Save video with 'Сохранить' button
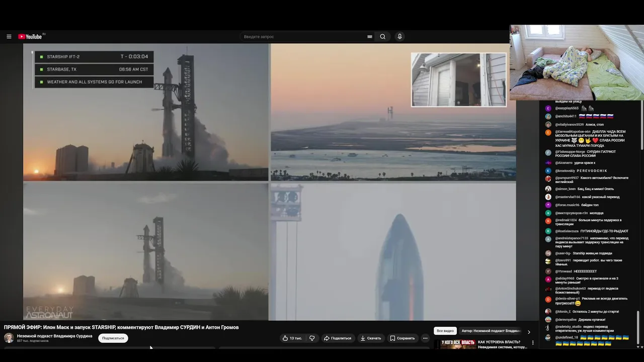Screen dimensions: 644x362 point(403,338)
